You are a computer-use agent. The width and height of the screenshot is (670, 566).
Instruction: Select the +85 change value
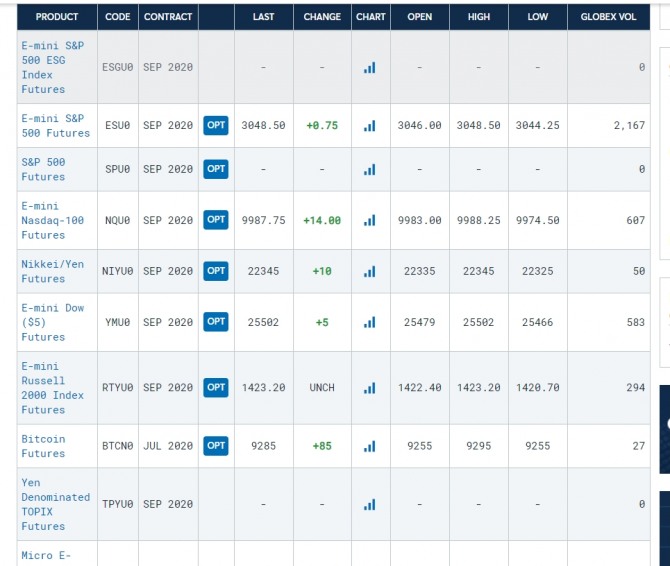pyautogui.click(x=322, y=446)
